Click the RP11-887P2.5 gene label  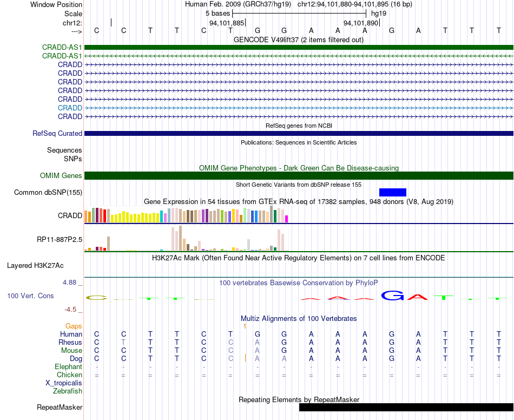click(x=60, y=239)
